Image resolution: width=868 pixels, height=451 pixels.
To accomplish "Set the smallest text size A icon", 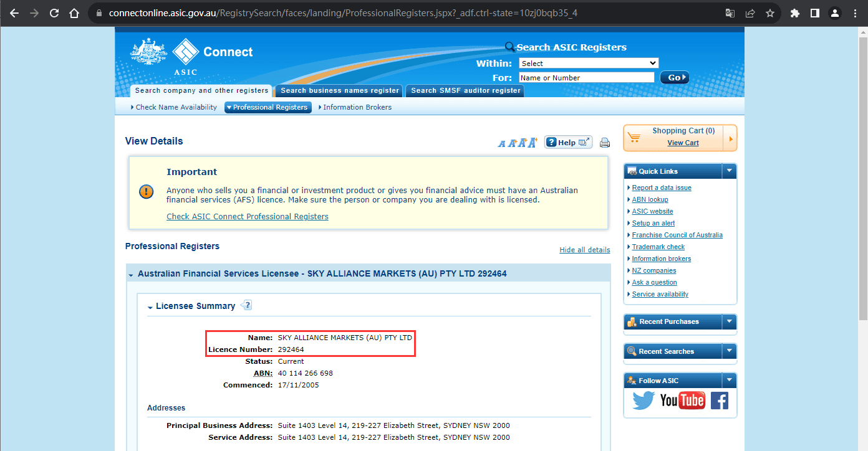I will (x=501, y=144).
